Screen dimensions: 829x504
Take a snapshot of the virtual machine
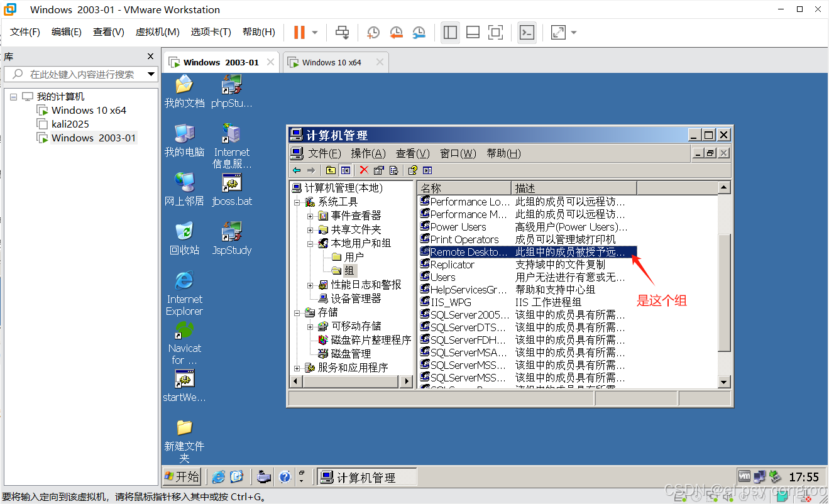373,32
